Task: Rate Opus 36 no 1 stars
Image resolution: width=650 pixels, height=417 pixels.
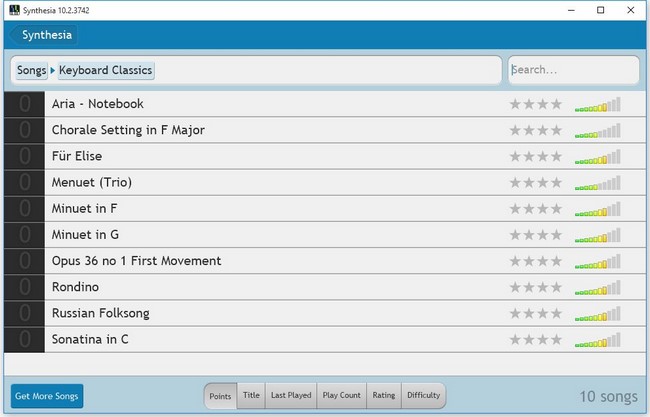Action: click(x=536, y=261)
